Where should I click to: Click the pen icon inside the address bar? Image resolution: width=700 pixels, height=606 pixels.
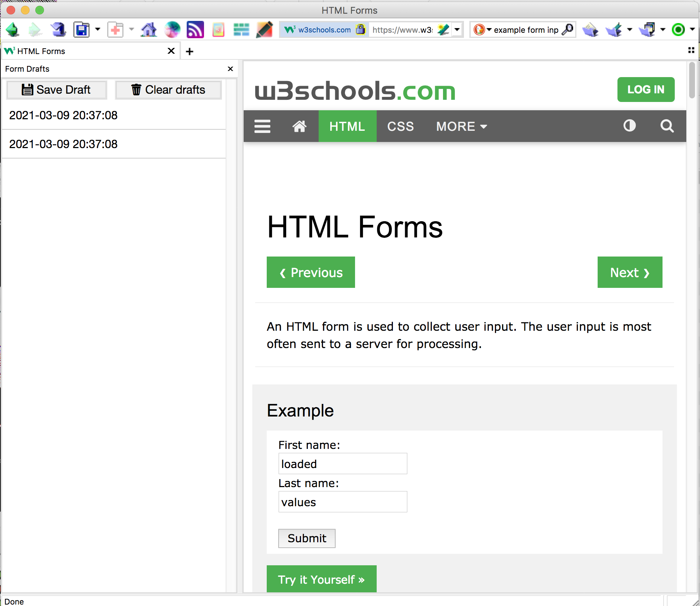[x=443, y=29]
